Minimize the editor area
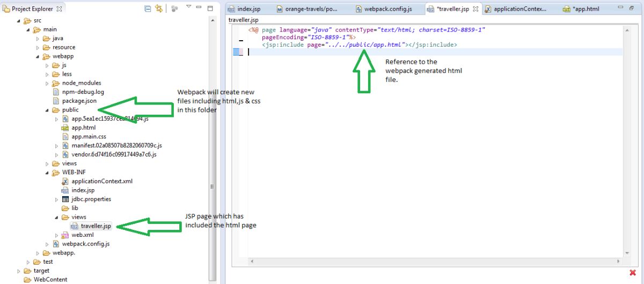Screen dimensions: 644x284 tap(621, 8)
